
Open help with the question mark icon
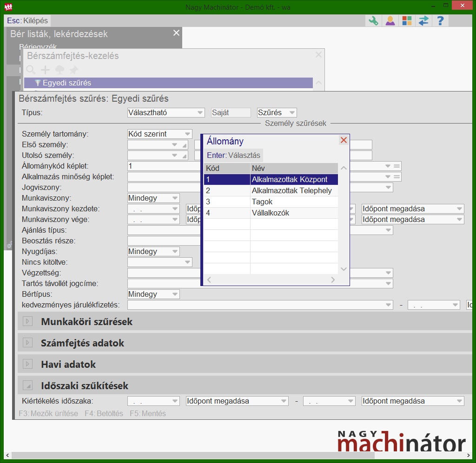[x=440, y=20]
